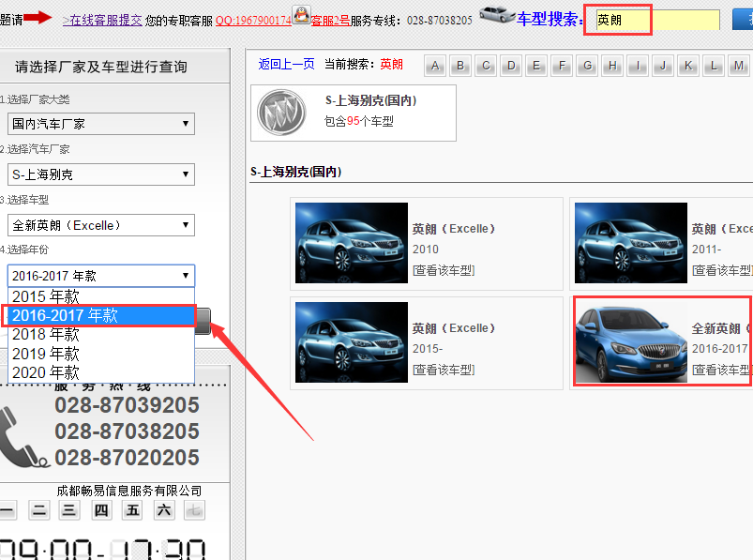Screen dimensions: 753x560
Task: Open the S-上海别克(国内) text in the brand card
Action: 370,100
